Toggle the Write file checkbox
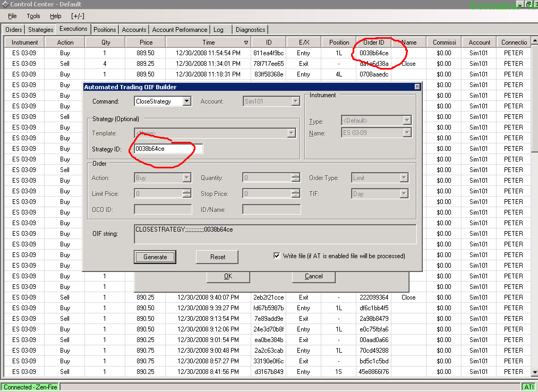The image size is (538, 392). point(277,256)
